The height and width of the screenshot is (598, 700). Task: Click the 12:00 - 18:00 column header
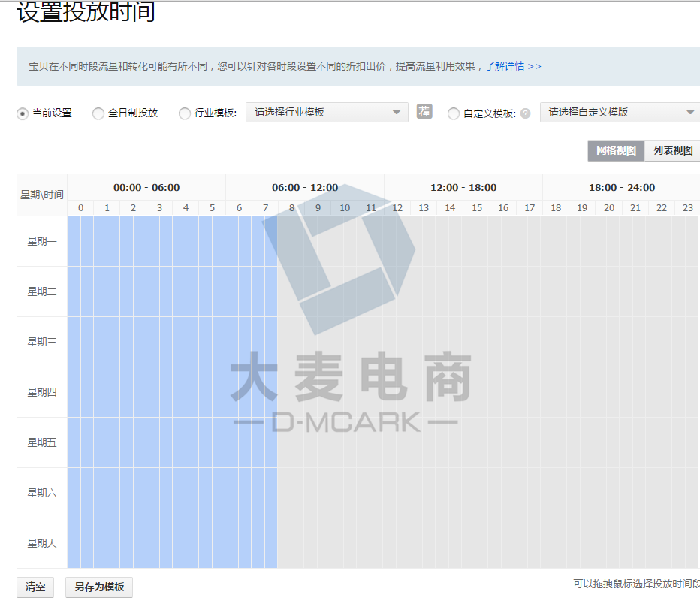click(x=463, y=187)
